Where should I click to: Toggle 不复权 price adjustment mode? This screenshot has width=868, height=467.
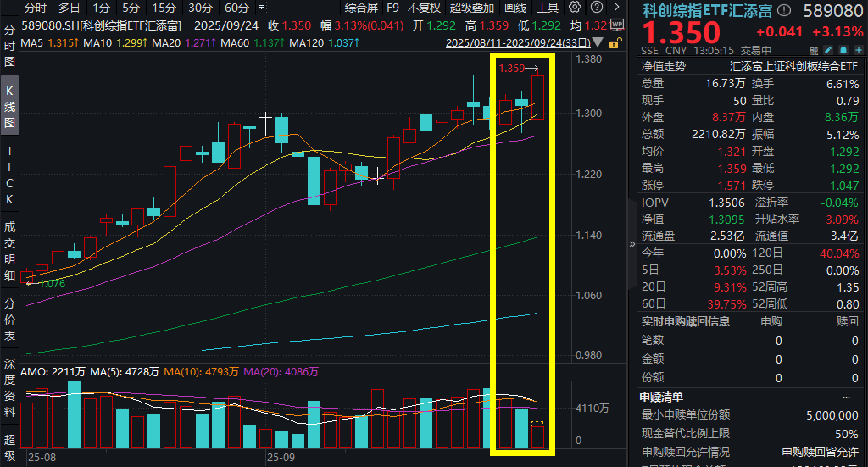coord(424,8)
